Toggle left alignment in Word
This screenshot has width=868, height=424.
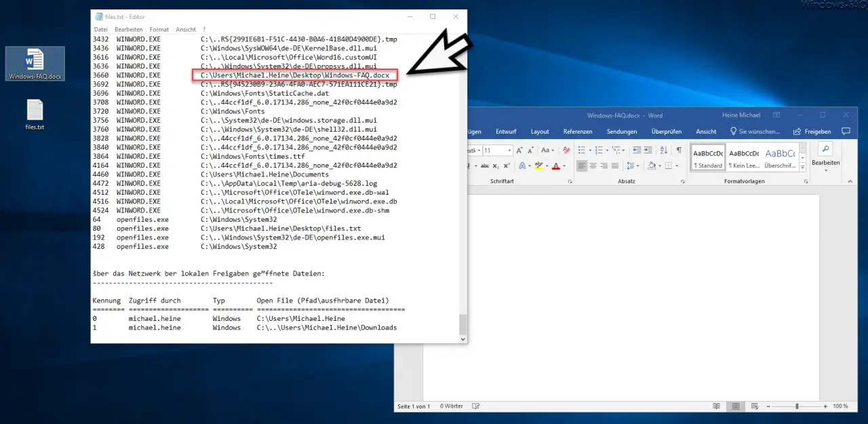(x=582, y=166)
